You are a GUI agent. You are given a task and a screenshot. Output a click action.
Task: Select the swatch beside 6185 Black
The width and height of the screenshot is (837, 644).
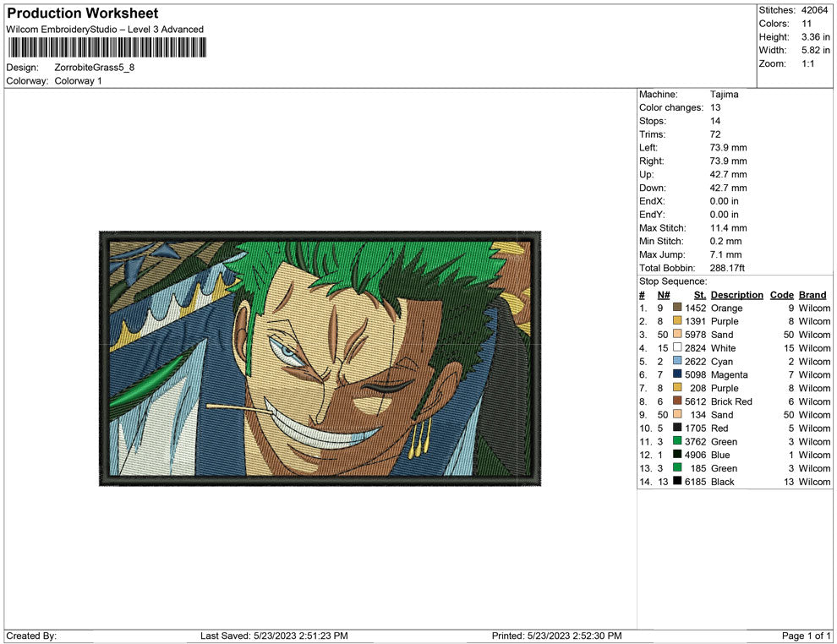point(677,481)
